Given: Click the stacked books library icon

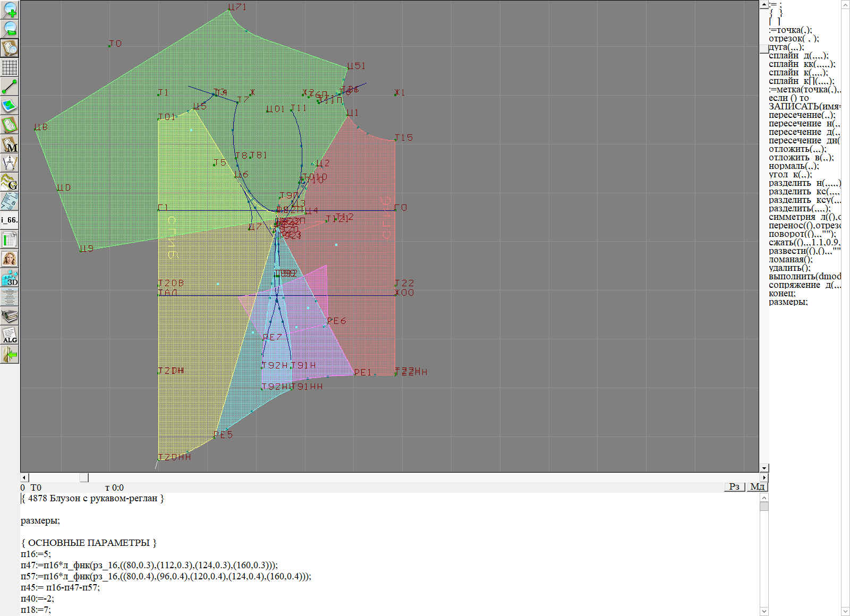Looking at the screenshot, I should pos(10,316).
